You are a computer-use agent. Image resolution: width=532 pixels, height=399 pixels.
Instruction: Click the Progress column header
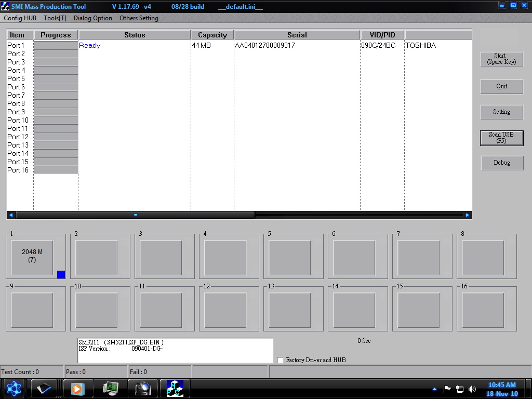pyautogui.click(x=56, y=35)
